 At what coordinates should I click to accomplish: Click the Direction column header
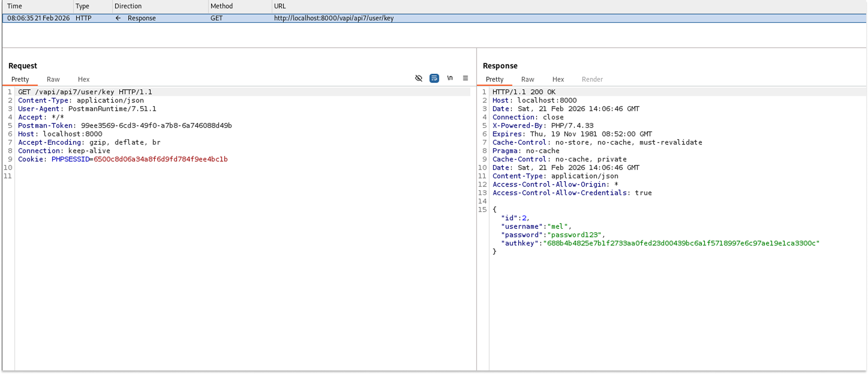[128, 6]
